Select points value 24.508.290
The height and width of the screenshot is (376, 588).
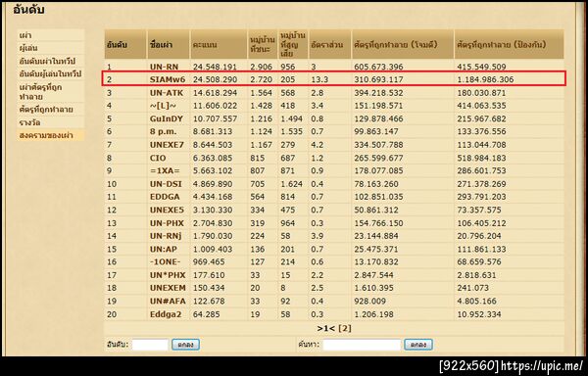[215, 79]
